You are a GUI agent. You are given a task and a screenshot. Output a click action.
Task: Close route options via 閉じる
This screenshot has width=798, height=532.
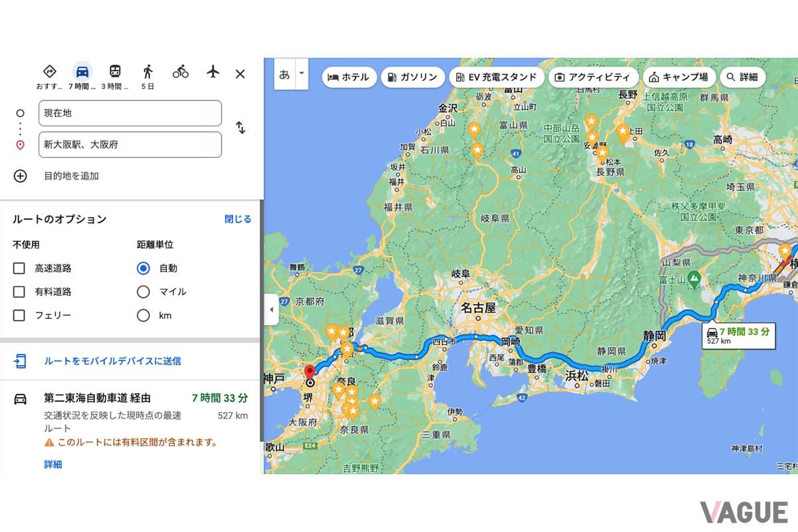pos(237,219)
